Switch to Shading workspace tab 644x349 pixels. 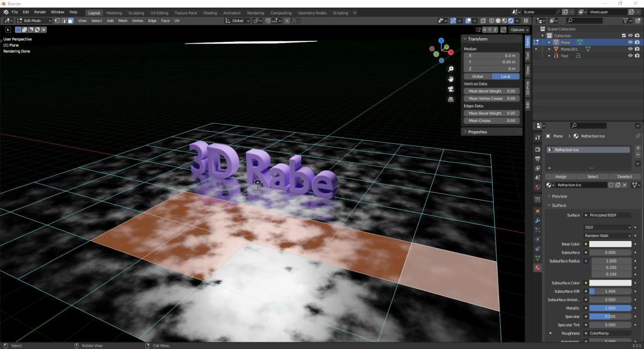point(210,13)
